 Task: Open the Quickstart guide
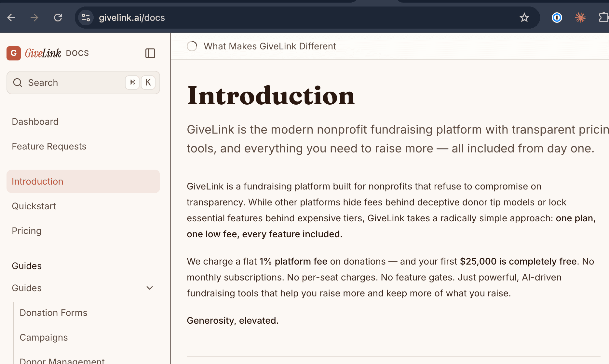coord(34,206)
